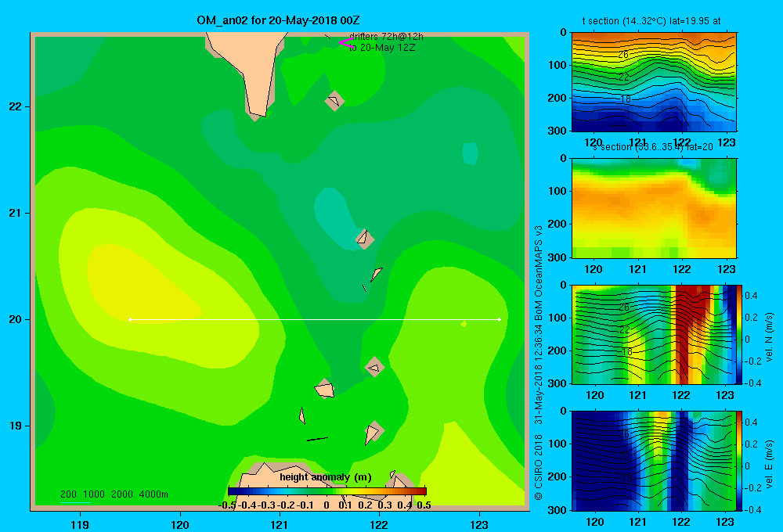Click longitude label 119 on the main map
Viewport: 783px width, 532px height.
pos(80,524)
